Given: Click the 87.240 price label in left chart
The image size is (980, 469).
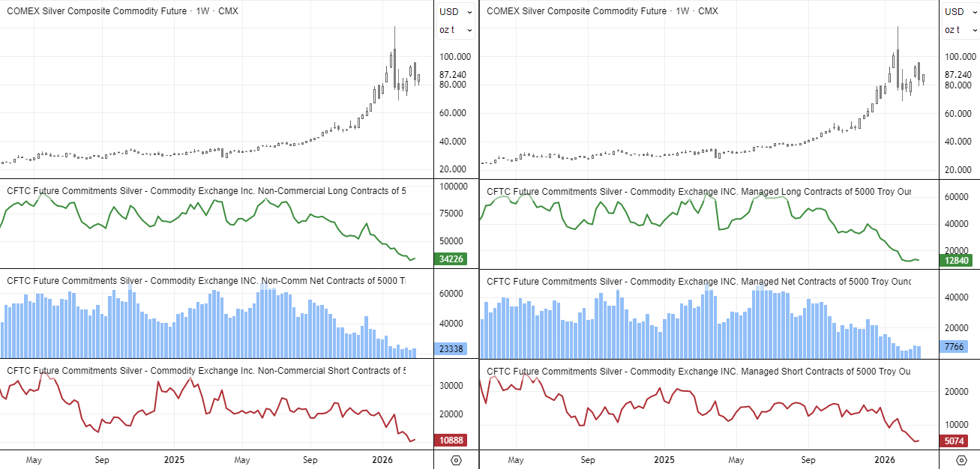Looking at the screenshot, I should (x=454, y=75).
